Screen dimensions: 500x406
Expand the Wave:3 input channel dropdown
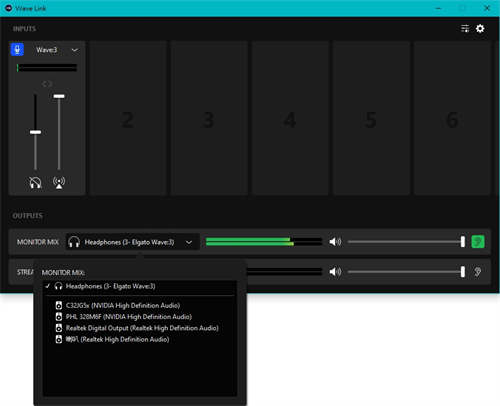[x=75, y=50]
